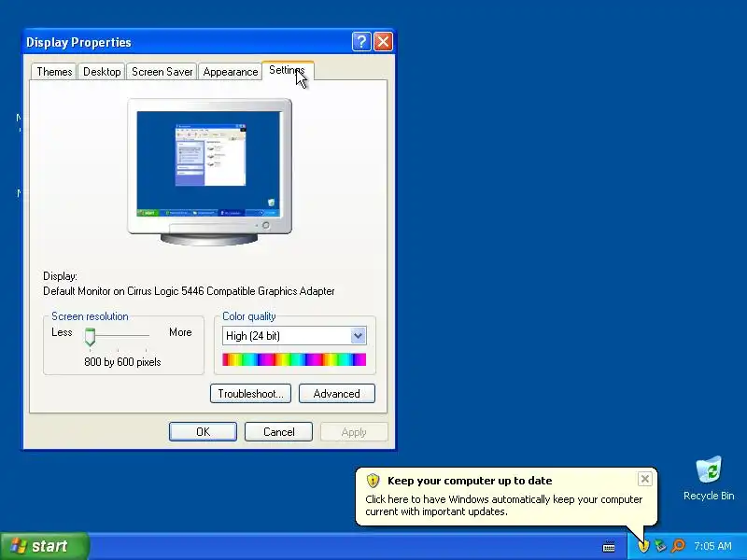
Task: Close the Display Properties dialog
Action: tap(383, 42)
